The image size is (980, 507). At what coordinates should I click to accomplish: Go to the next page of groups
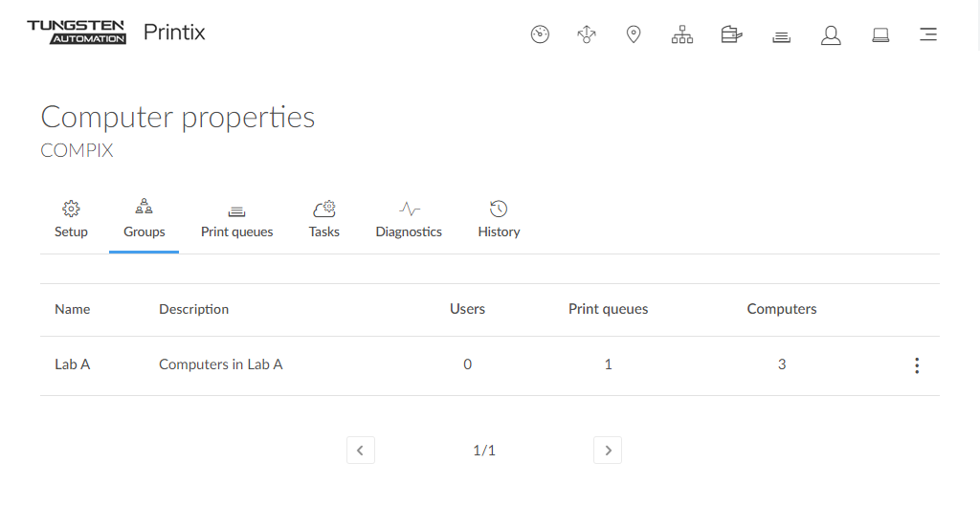tap(608, 450)
